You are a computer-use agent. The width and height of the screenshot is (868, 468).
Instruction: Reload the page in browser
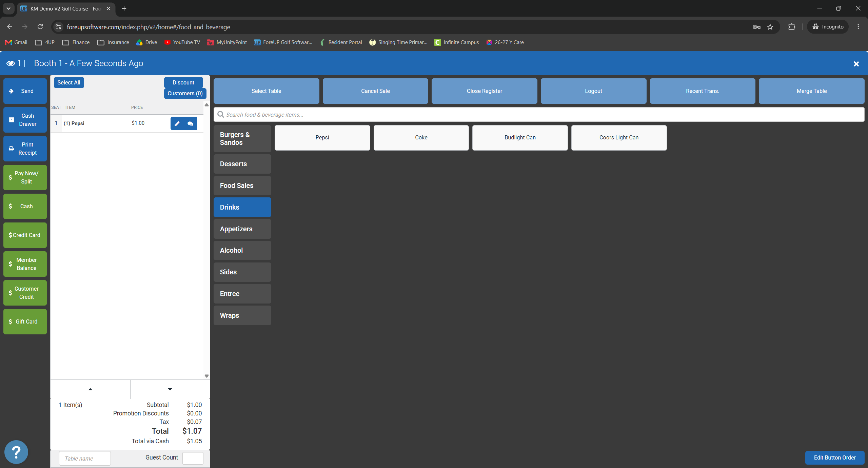(40, 27)
